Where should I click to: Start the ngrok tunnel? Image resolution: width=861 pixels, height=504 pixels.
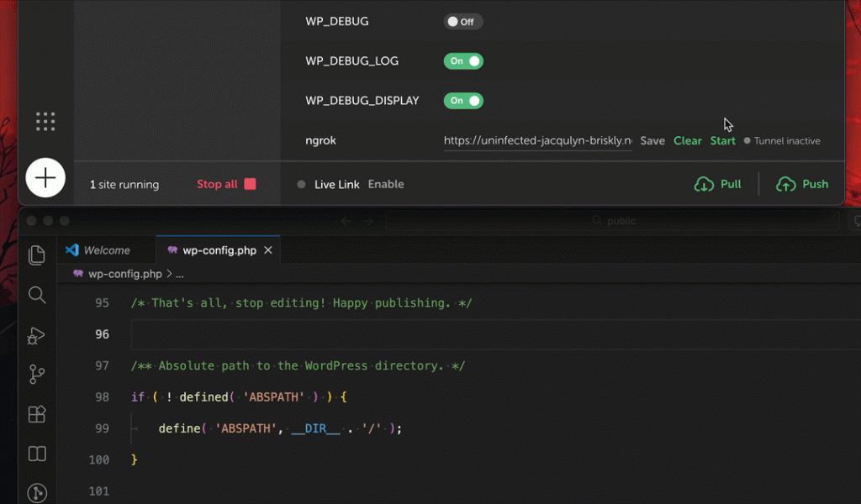point(722,140)
